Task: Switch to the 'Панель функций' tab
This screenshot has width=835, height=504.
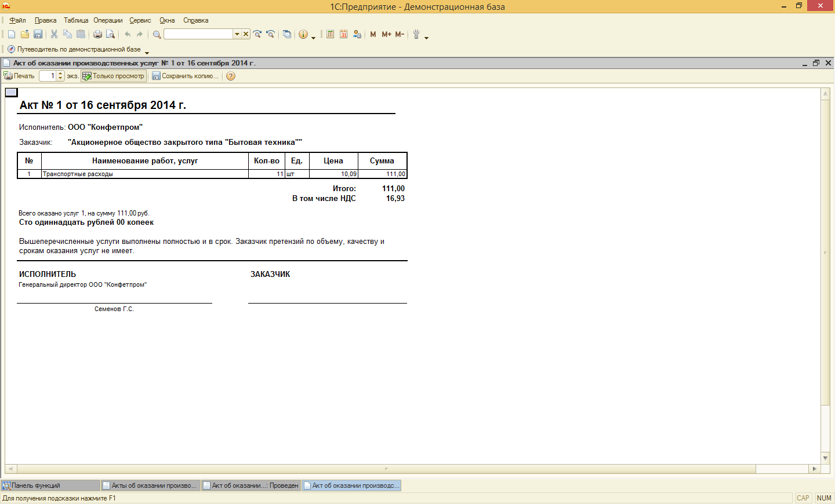Action: pos(50,485)
